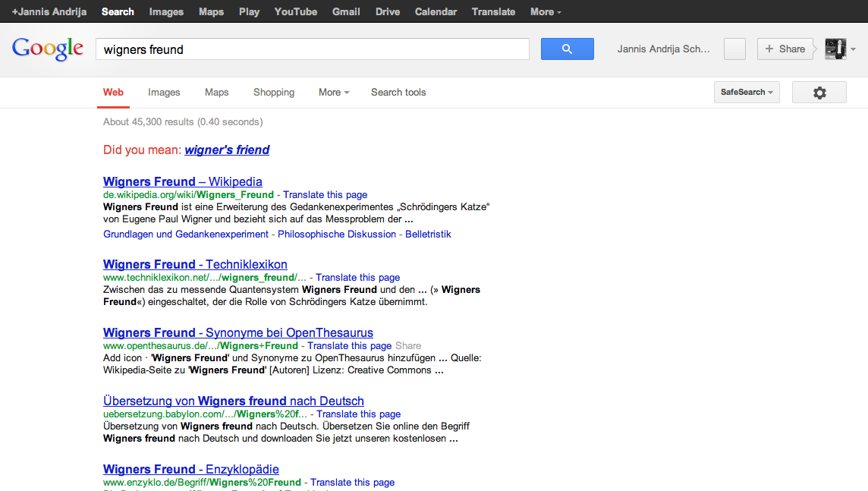Switch to the Shopping results tab
This screenshot has width=868, height=491.
pos(274,93)
